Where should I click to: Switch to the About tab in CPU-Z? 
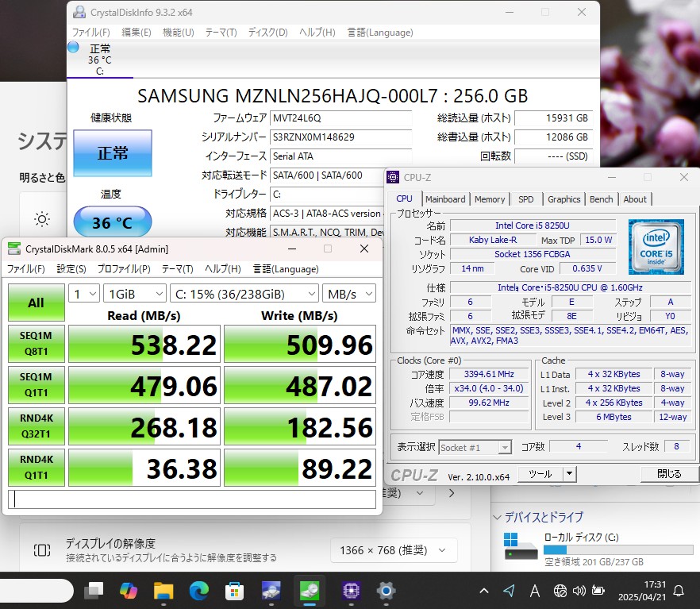click(635, 199)
